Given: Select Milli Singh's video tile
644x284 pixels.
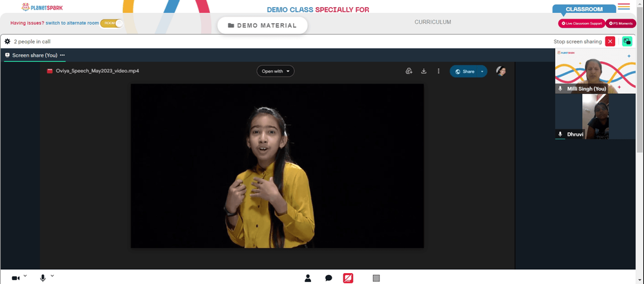Looking at the screenshot, I should tap(595, 71).
